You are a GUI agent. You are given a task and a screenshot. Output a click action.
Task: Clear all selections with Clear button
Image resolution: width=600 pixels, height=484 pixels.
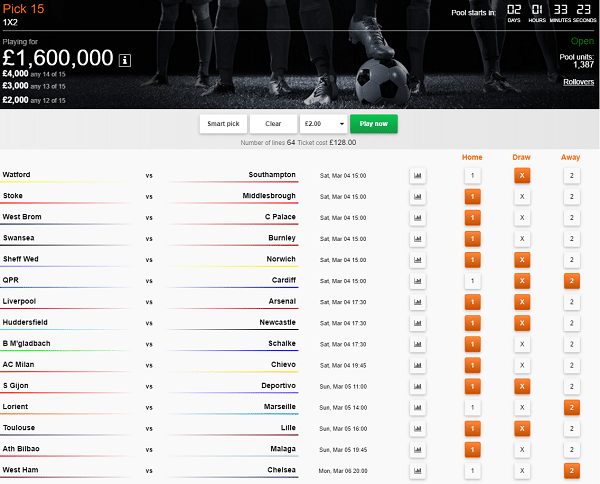click(x=272, y=124)
